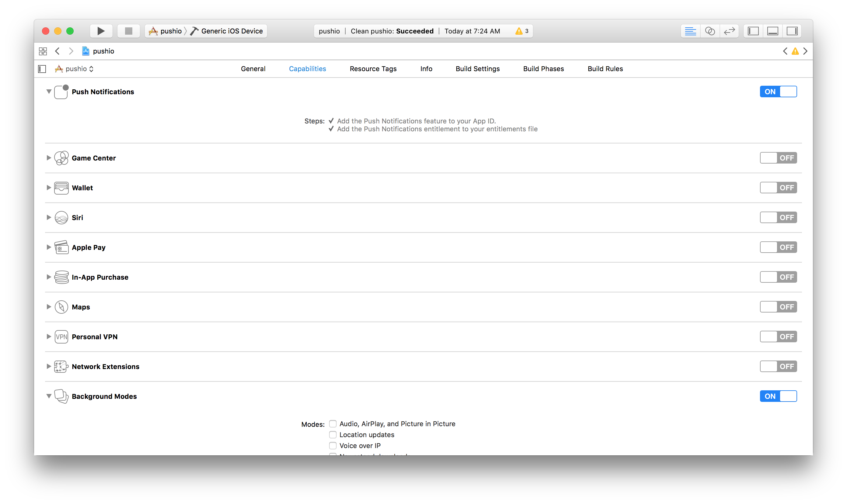Run the pushio build with Play button
This screenshot has width=847, height=504.
(101, 31)
